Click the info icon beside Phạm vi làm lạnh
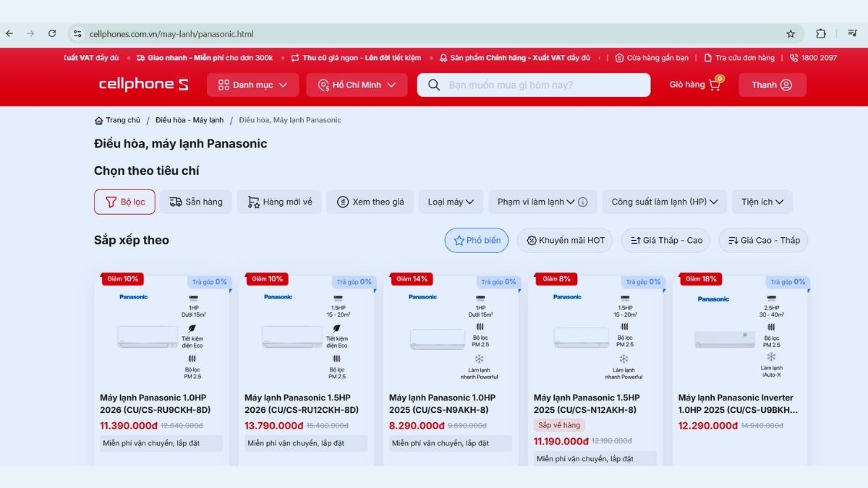 coord(583,202)
